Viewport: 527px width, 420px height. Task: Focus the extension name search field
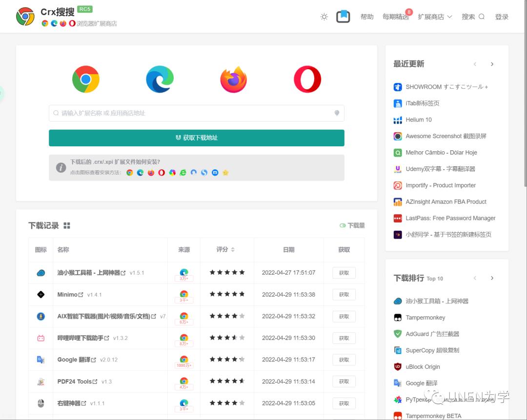196,113
